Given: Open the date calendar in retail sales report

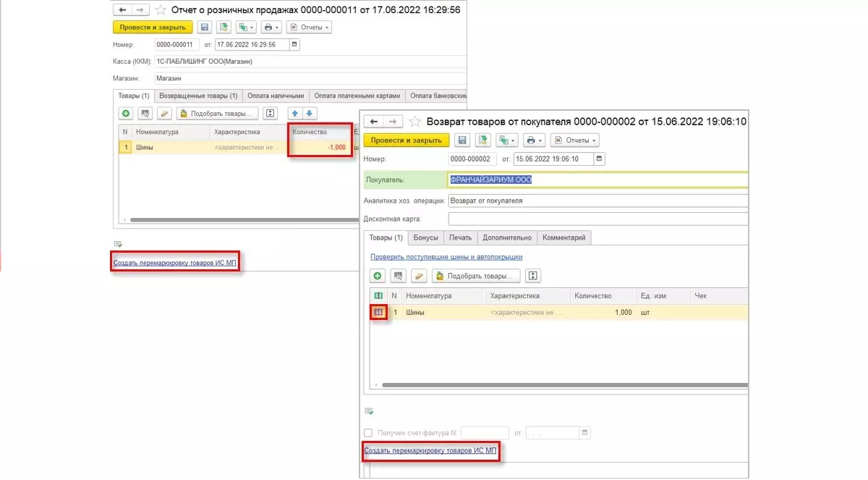Looking at the screenshot, I should tap(294, 44).
